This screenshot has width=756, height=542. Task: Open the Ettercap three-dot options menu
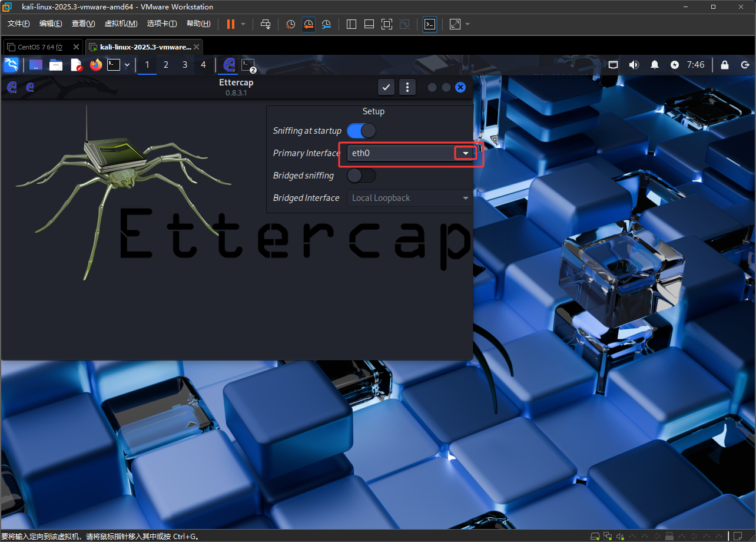pos(407,87)
